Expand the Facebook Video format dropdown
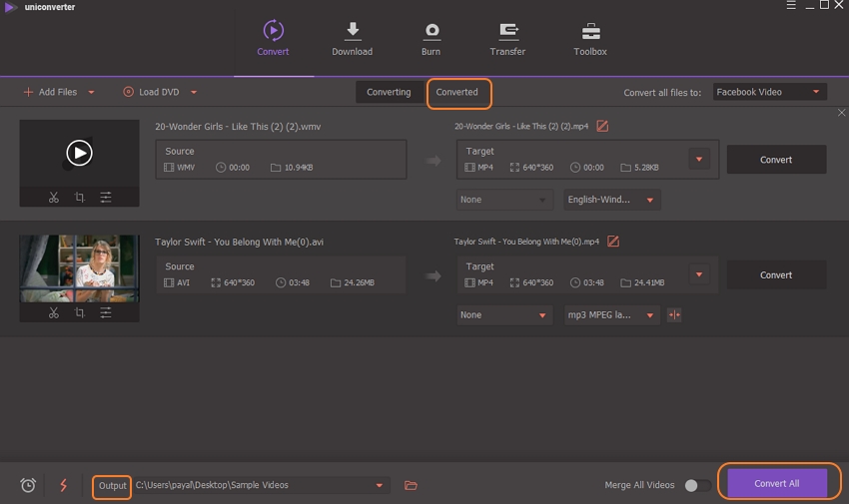Image resolution: width=849 pixels, height=504 pixels. (x=769, y=92)
